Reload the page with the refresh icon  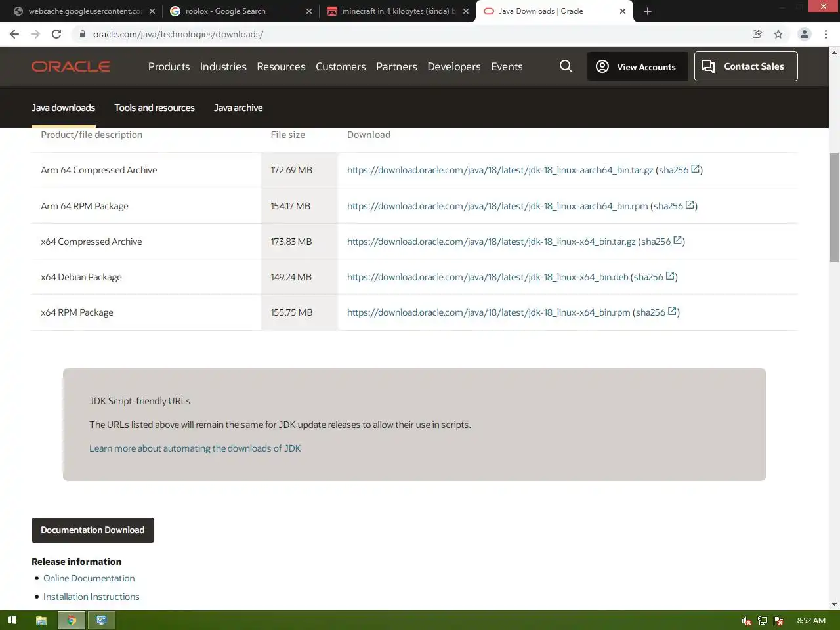pyautogui.click(x=56, y=34)
